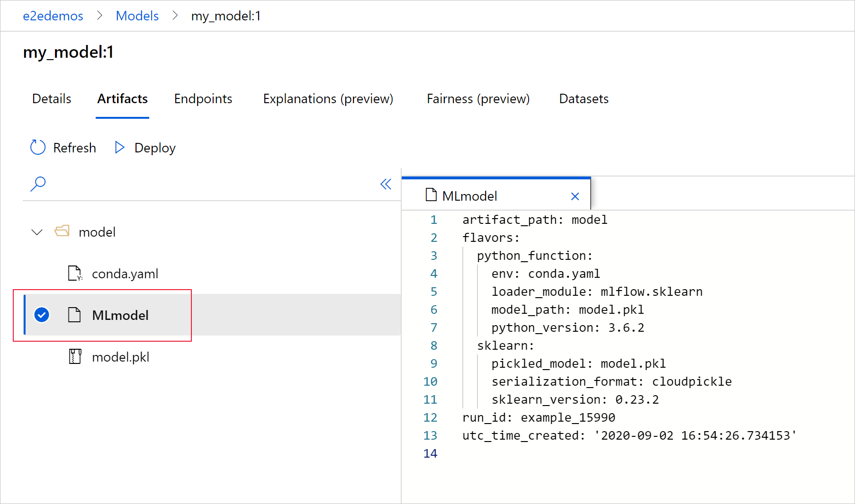The image size is (855, 504).
Task: Collapse the model folder tree
Action: click(x=36, y=232)
